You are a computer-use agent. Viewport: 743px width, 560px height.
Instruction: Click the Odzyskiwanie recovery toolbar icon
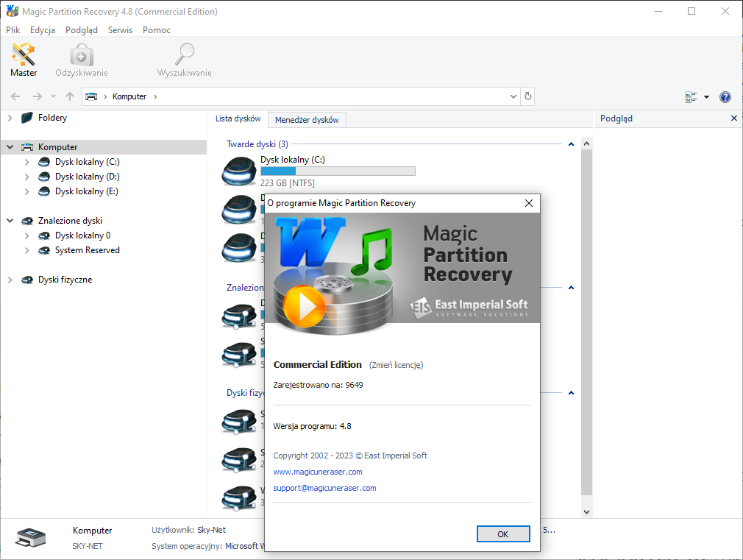(x=82, y=60)
